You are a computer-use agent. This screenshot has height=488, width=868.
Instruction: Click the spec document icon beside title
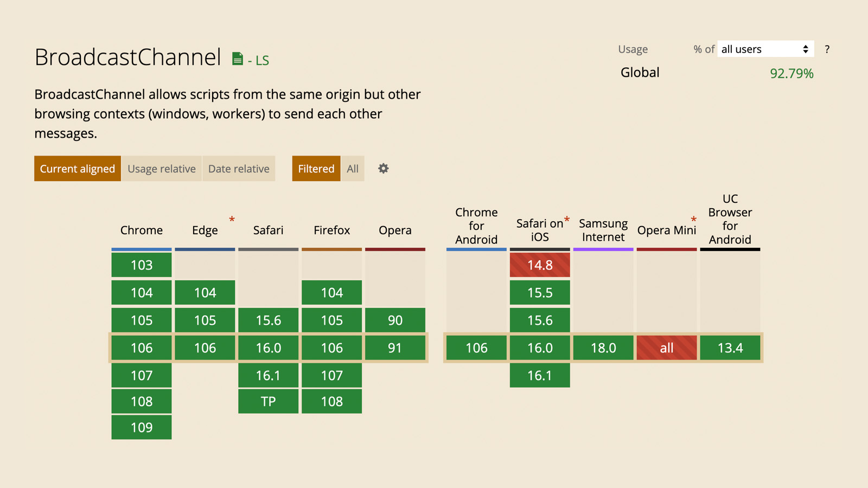[x=237, y=59]
